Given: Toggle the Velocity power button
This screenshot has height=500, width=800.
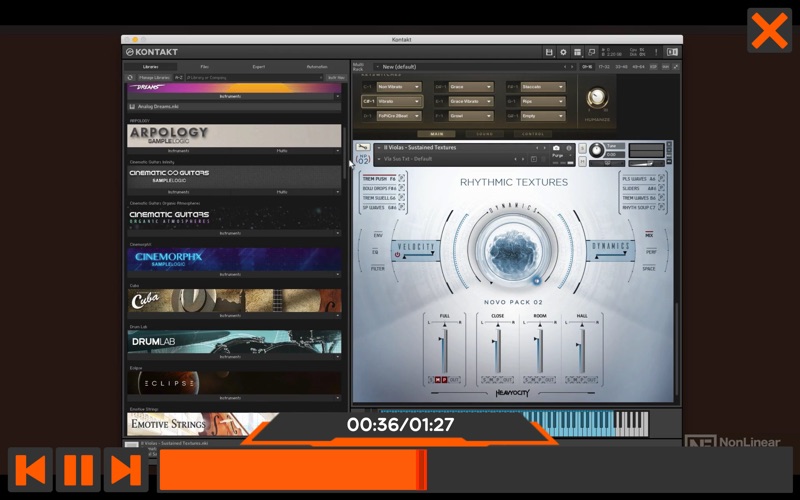Looking at the screenshot, I should click(397, 255).
